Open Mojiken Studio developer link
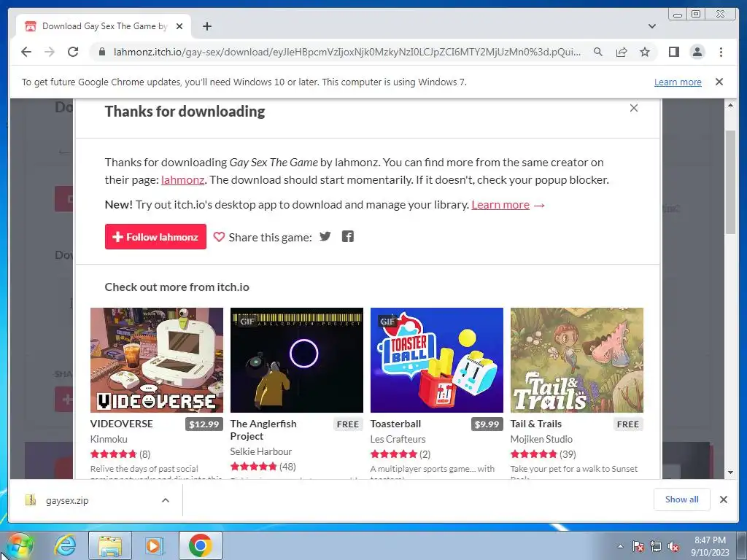 (x=541, y=439)
